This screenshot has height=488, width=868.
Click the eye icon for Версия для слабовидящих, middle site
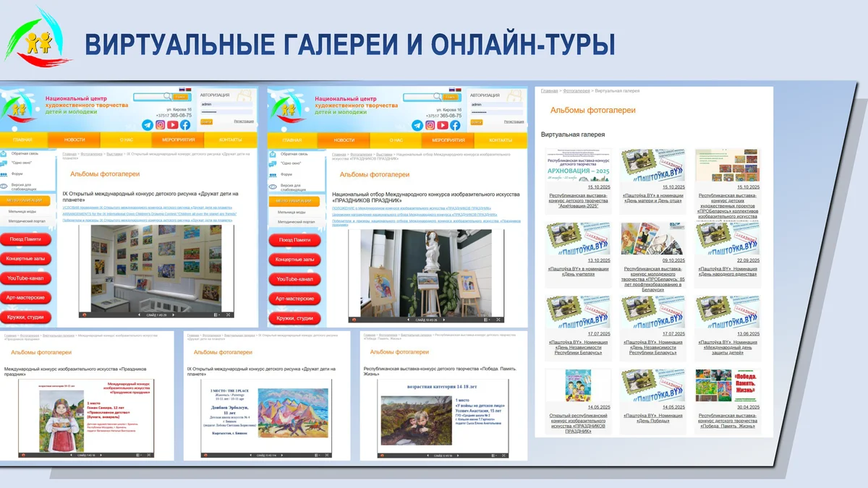point(273,187)
